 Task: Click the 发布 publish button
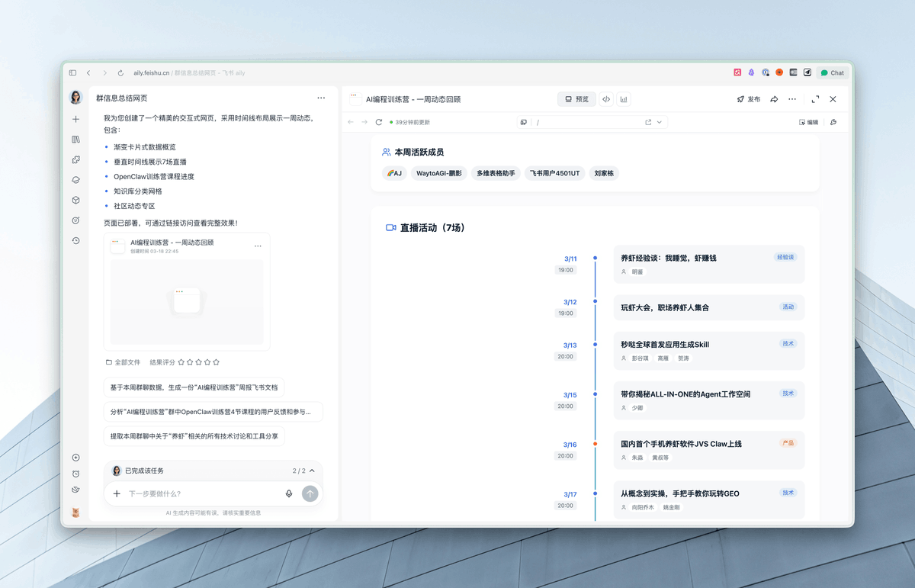[x=750, y=98]
